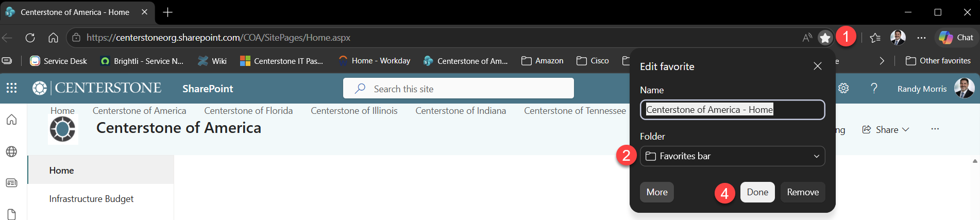Click the globe icon in left rail
Image resolution: width=980 pixels, height=220 pixels.
coord(11,151)
